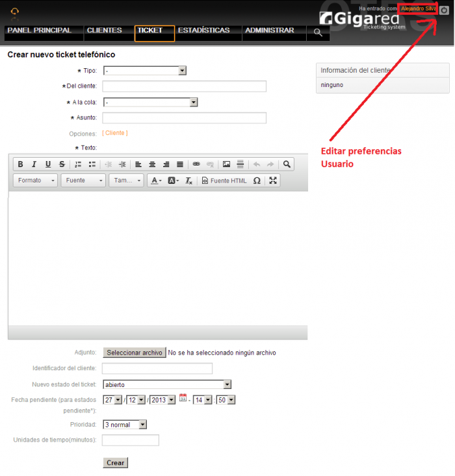Toggle bold formatting in the editor

[21, 164]
